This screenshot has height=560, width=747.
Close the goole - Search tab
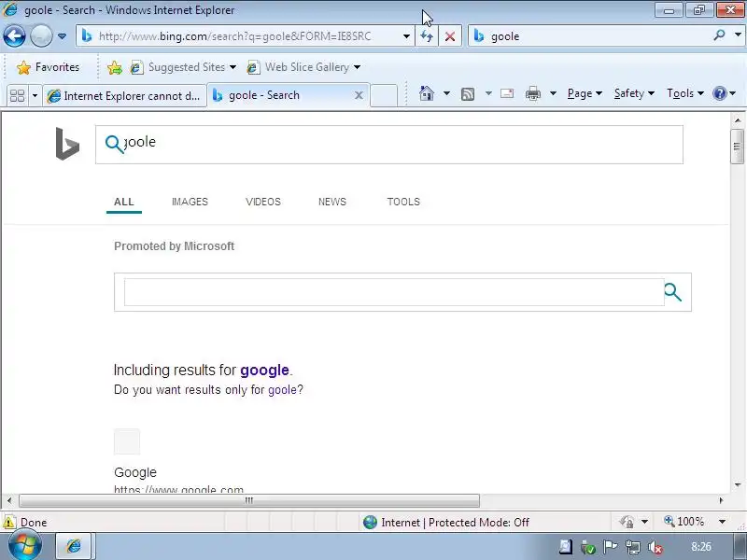(359, 95)
